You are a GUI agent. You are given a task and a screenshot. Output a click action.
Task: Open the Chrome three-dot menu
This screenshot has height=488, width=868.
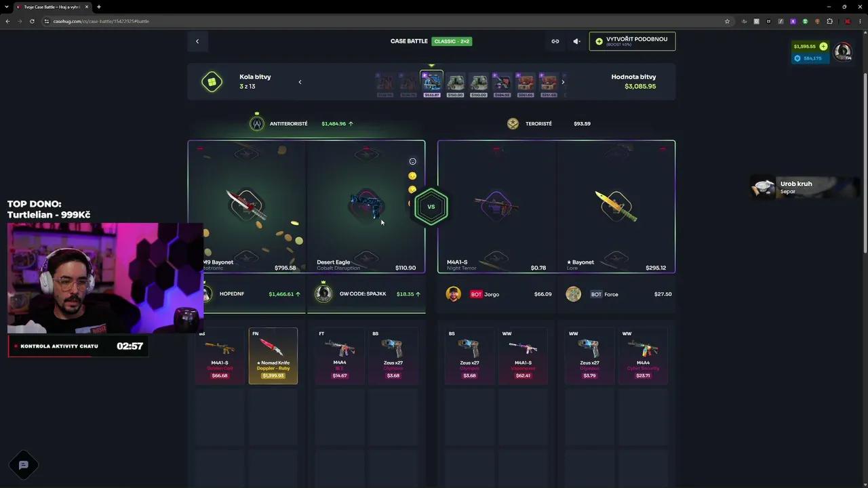[860, 21]
